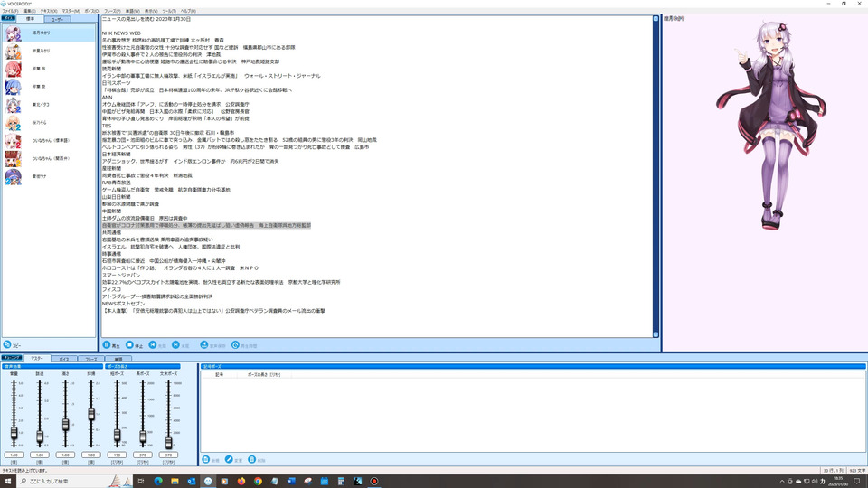Switch to the ユーザー voice list tab

pos(57,19)
